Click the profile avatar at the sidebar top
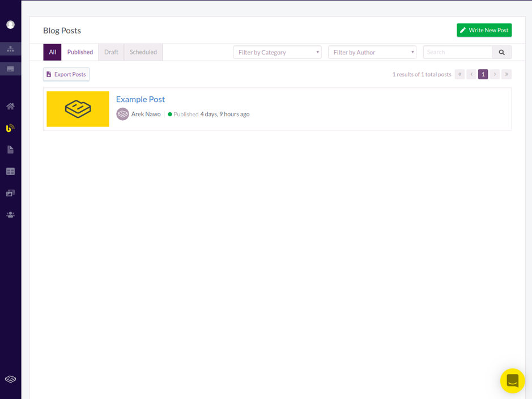This screenshot has height=399, width=532. 10,24
